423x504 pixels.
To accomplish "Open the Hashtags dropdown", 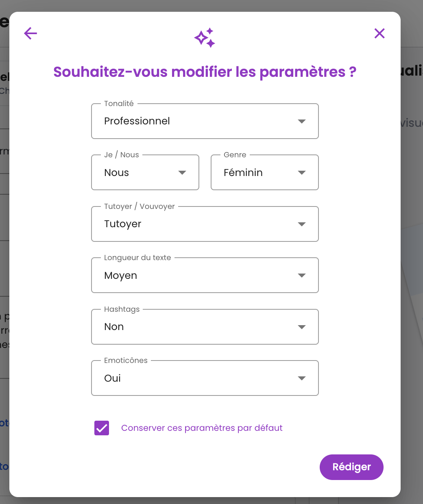I will pyautogui.click(x=205, y=327).
